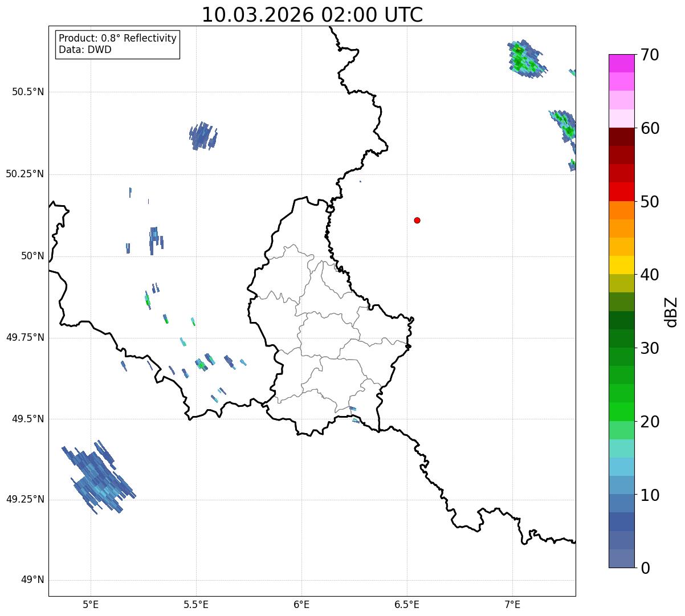Click the small blue echo north of 5.5°E
The width and height of the screenshot is (685, 616).
click(x=203, y=136)
